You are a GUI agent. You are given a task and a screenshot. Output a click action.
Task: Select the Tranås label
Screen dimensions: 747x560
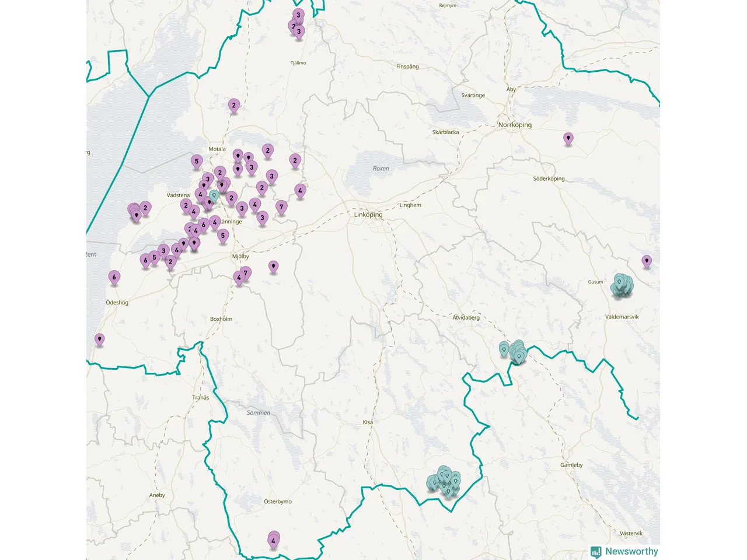(200, 398)
